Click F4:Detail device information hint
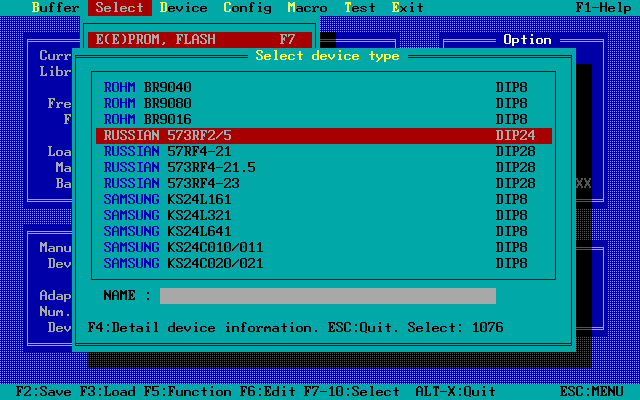The image size is (640, 400). point(203,328)
